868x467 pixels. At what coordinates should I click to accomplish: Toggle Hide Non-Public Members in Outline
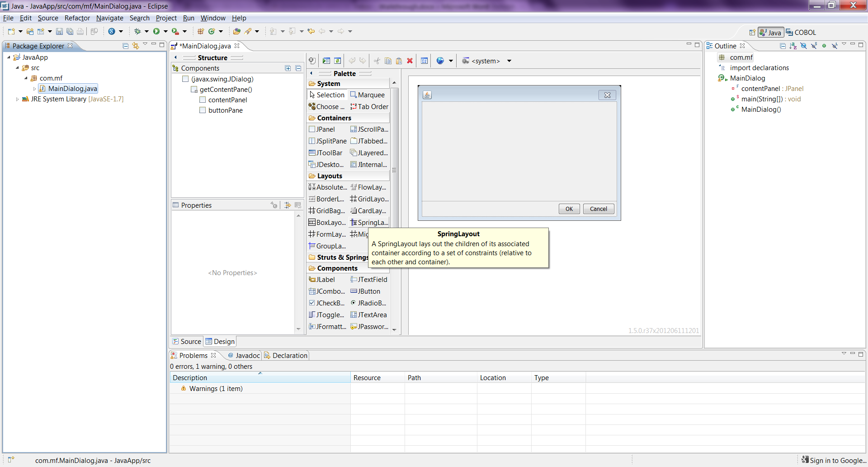[824, 46]
